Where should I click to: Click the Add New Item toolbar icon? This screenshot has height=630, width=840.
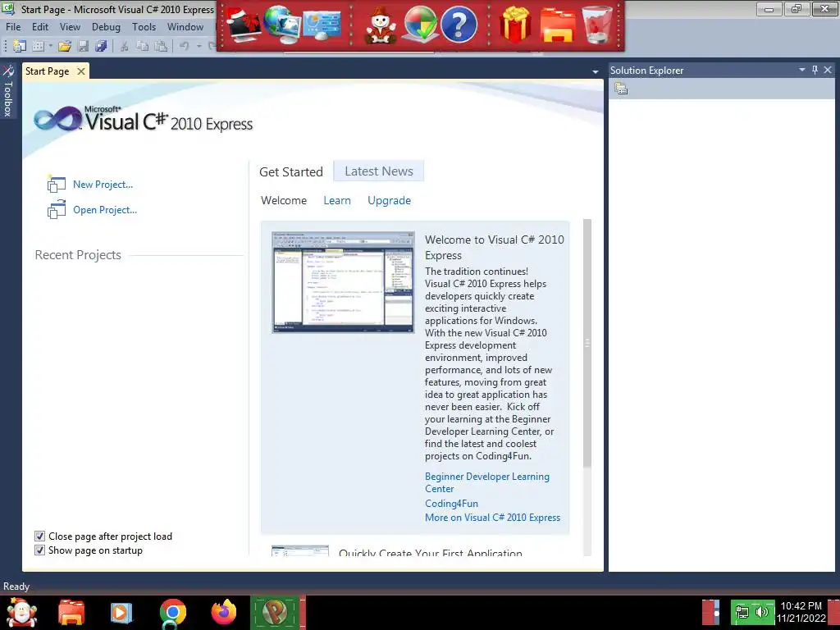(38, 46)
